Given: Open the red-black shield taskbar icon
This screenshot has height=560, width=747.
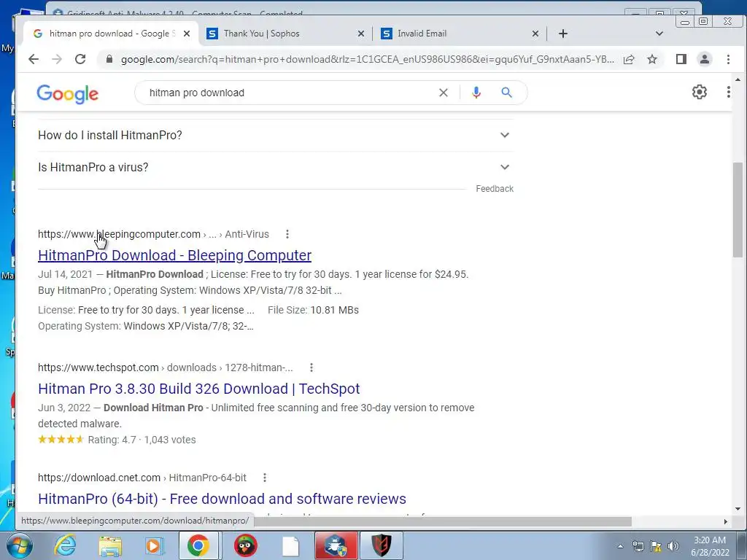Looking at the screenshot, I should click(381, 545).
